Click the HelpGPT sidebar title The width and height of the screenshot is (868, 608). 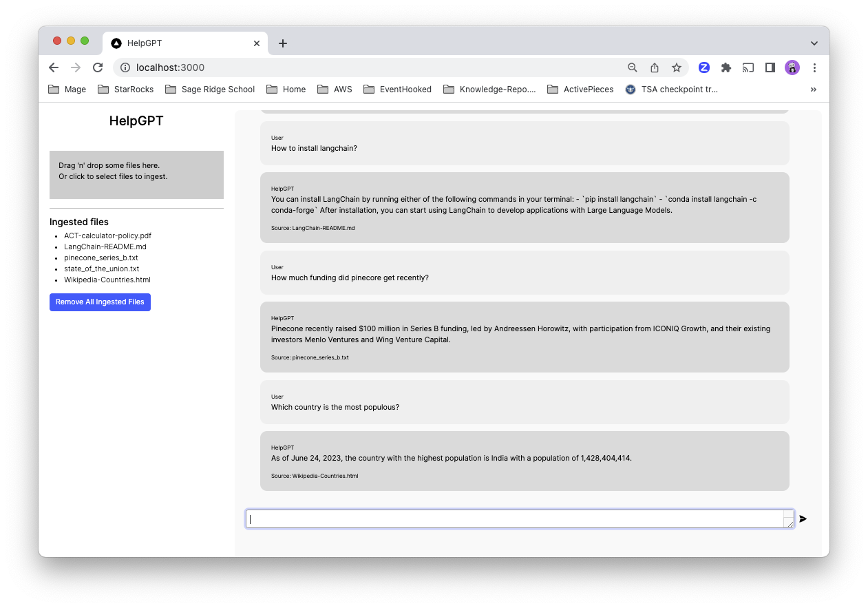[x=136, y=121]
